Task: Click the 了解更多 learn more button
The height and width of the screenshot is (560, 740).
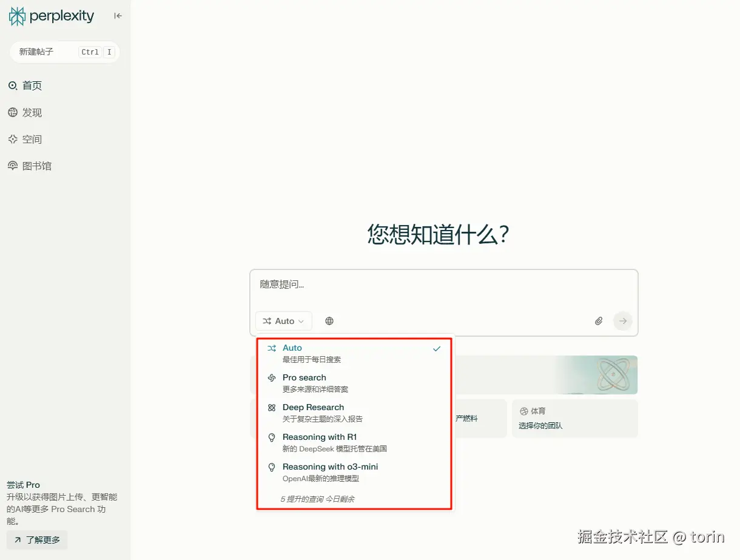Action: click(37, 540)
